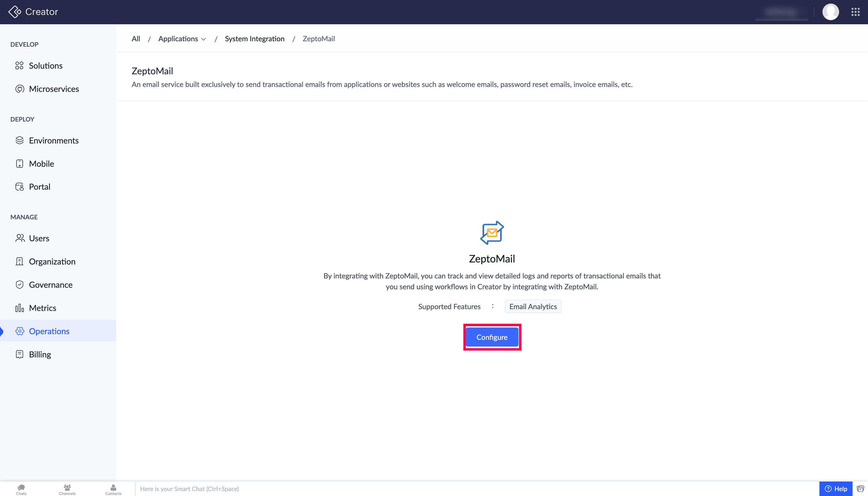The height and width of the screenshot is (496, 868).
Task: Click the Configure button
Action: [492, 337]
